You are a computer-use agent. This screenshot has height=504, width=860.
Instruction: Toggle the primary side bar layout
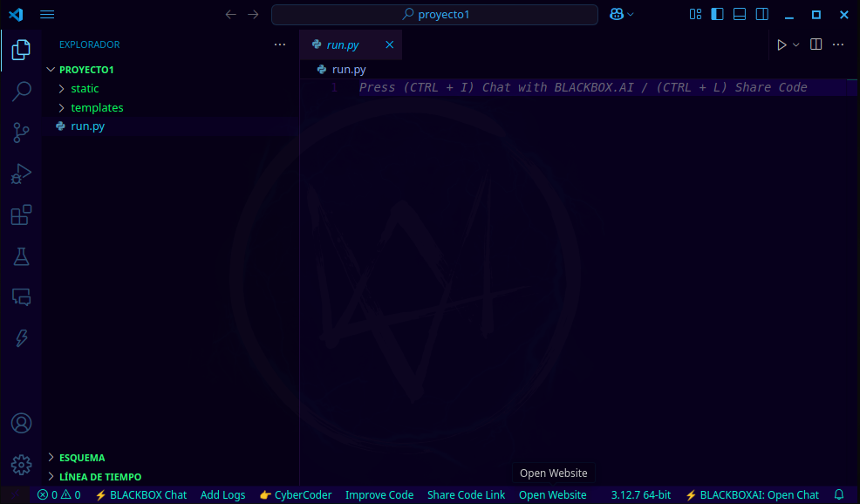(x=717, y=14)
